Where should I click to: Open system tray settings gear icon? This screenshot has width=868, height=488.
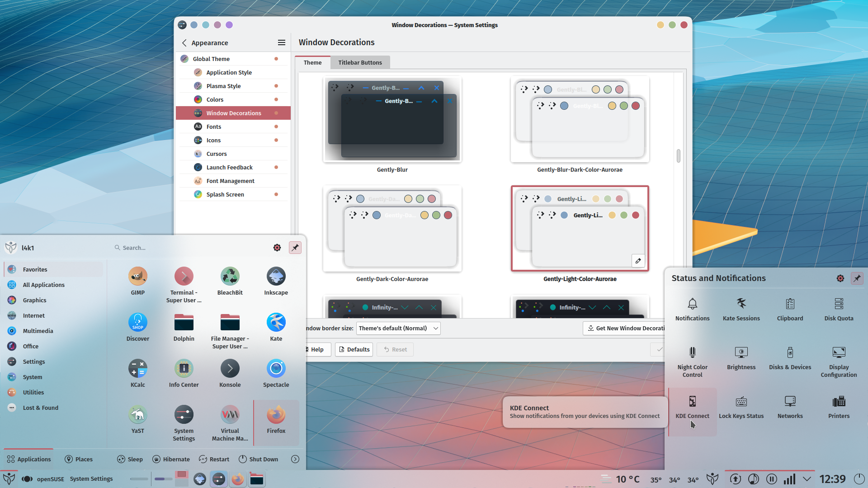(840, 278)
